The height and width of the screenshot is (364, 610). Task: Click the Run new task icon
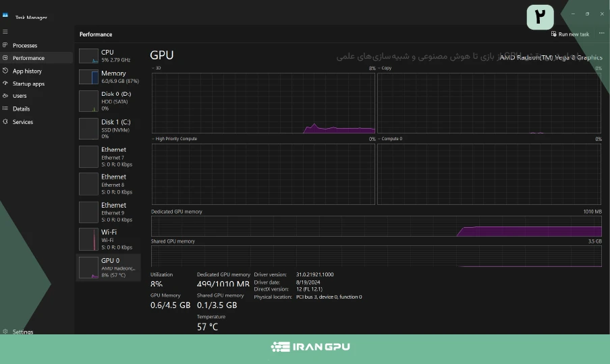[553, 34]
